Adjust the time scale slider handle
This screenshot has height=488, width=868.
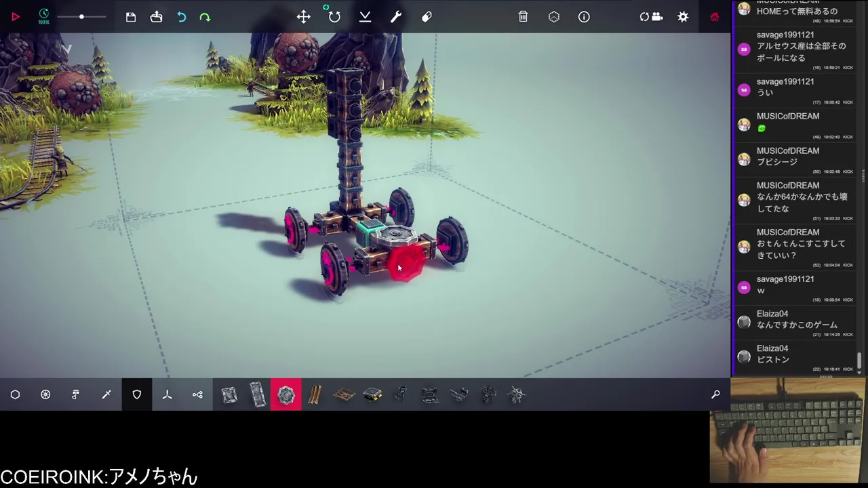pos(81,16)
